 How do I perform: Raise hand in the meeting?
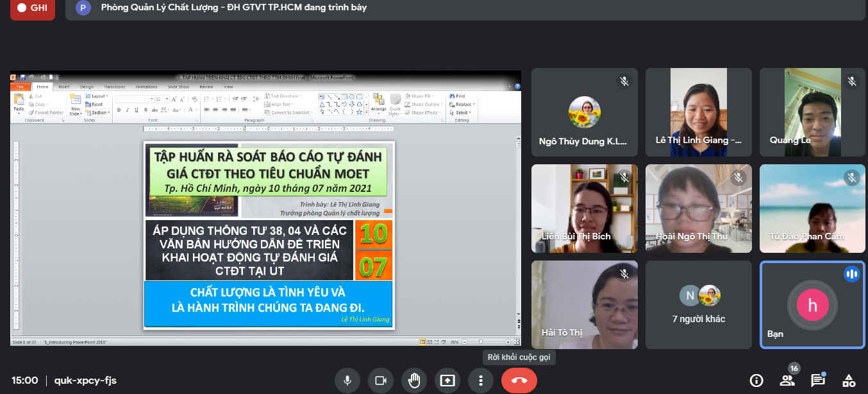click(x=414, y=381)
